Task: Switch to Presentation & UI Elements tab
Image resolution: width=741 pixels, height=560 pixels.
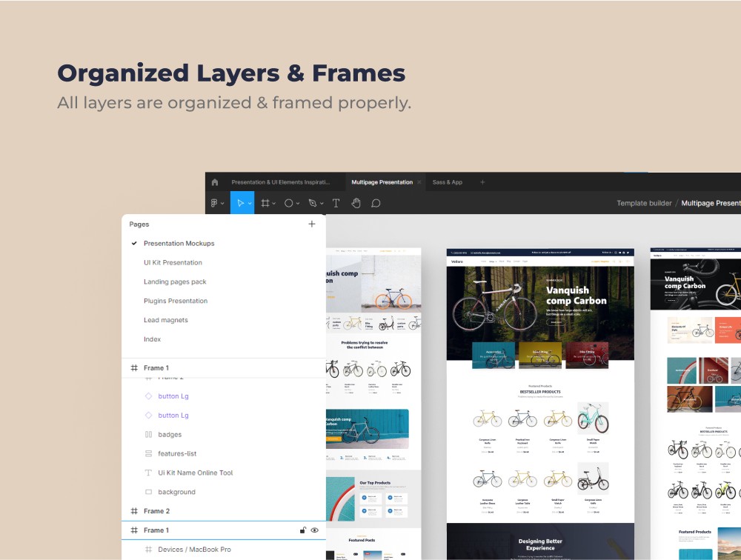Action: pyautogui.click(x=281, y=182)
